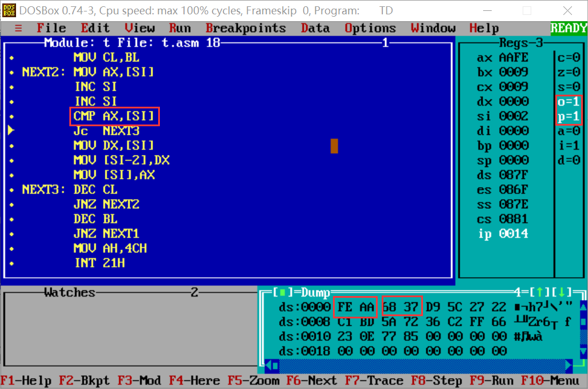588x389 pixels.
Task: Click the Dump window iconize down arrow
Action: click(x=562, y=292)
